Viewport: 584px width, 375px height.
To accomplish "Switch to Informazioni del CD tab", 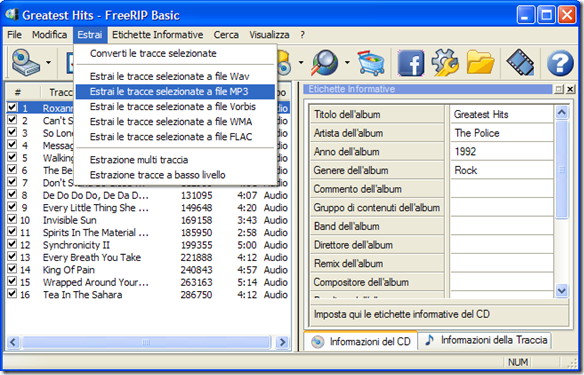I will pos(361,341).
